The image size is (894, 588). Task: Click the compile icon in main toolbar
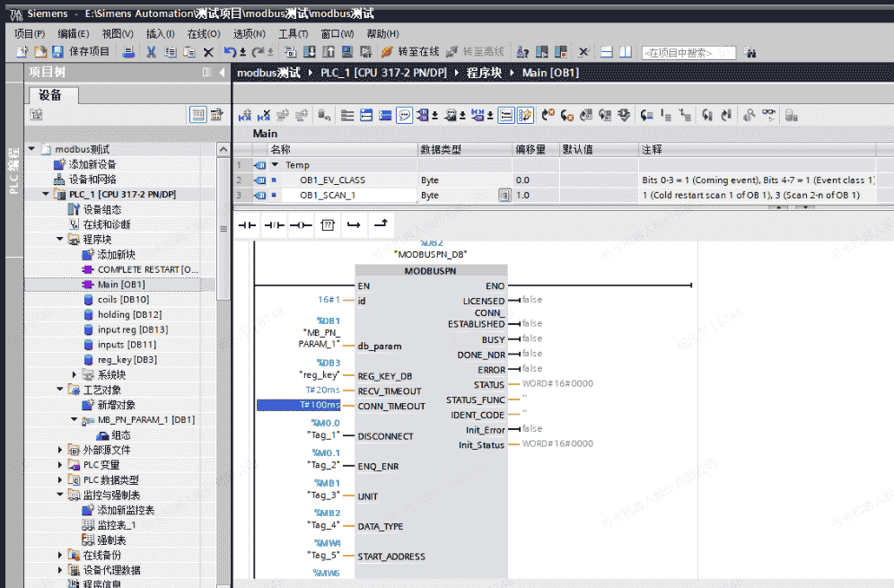(291, 52)
